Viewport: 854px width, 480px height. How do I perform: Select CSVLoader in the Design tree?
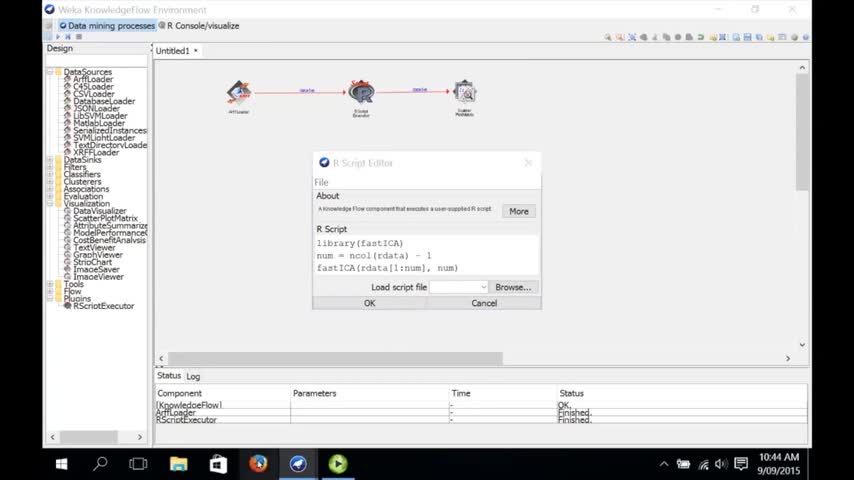point(94,94)
